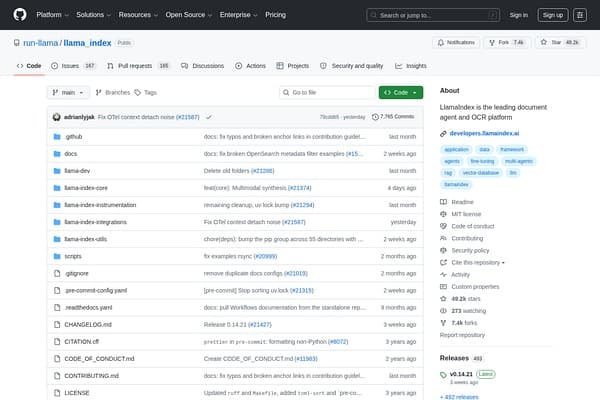Open the llama-index-core folder icon
The image size is (600, 400).
pos(57,188)
